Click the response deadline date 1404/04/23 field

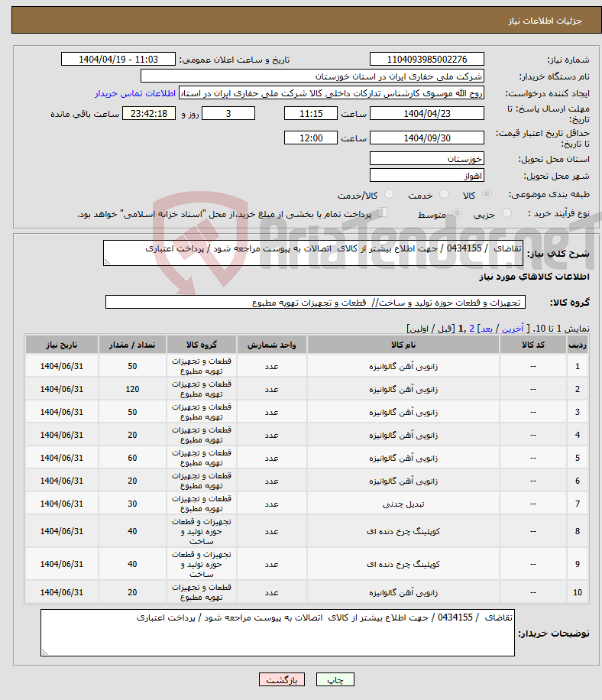(x=426, y=113)
